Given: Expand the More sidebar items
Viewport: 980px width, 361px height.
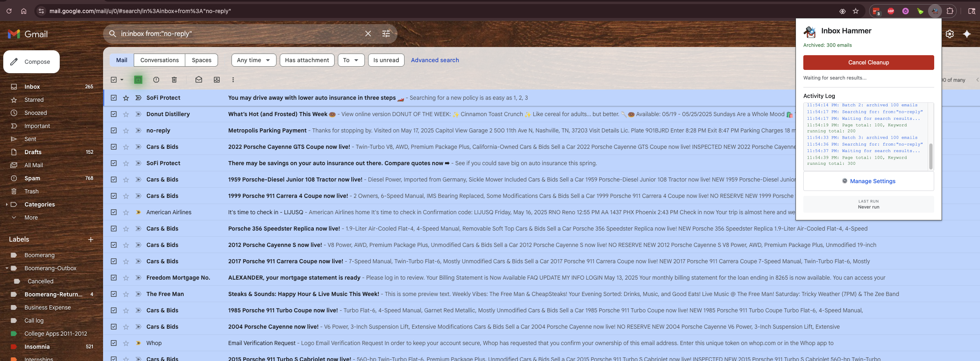Looking at the screenshot, I should [x=31, y=217].
